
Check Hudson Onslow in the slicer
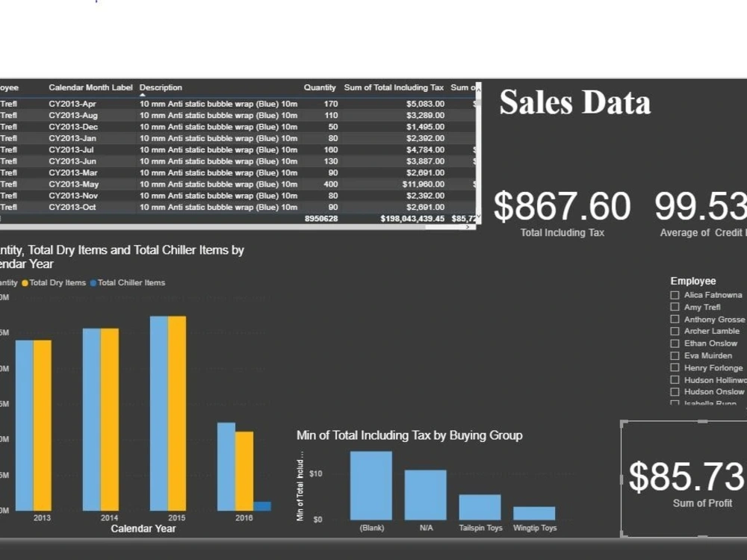(x=675, y=391)
